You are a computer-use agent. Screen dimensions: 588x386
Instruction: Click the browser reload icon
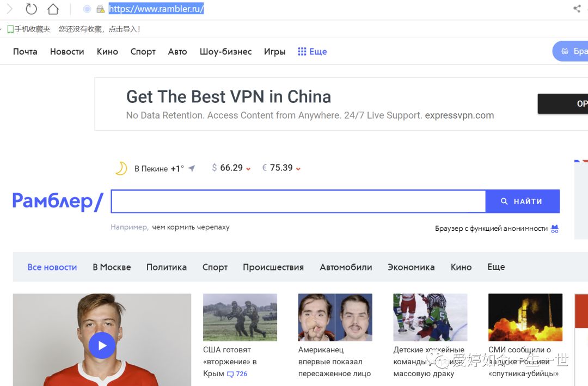point(31,9)
